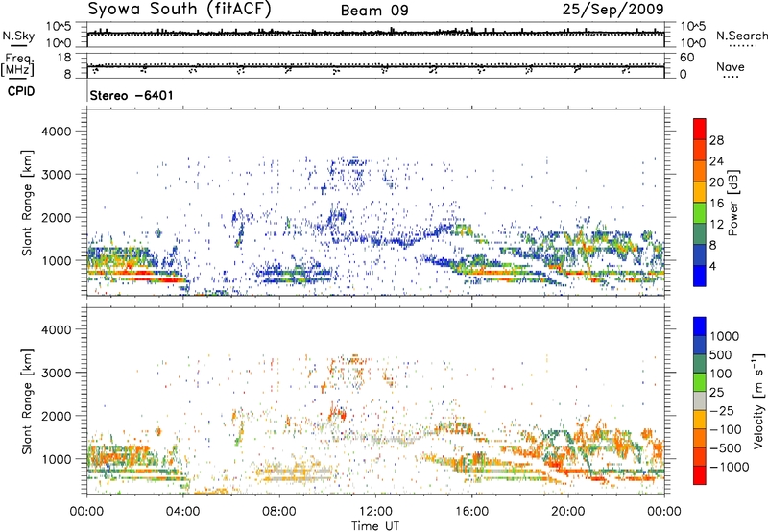Viewport: 768px width, 532px height.
Task: Select the 'Time UT' axis title
Action: click(x=375, y=526)
